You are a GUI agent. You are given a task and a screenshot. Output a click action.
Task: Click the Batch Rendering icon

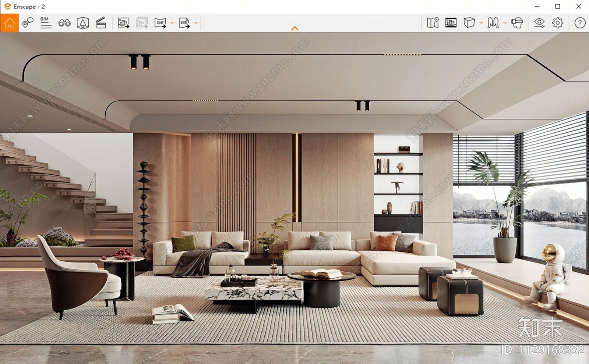[x=142, y=23]
